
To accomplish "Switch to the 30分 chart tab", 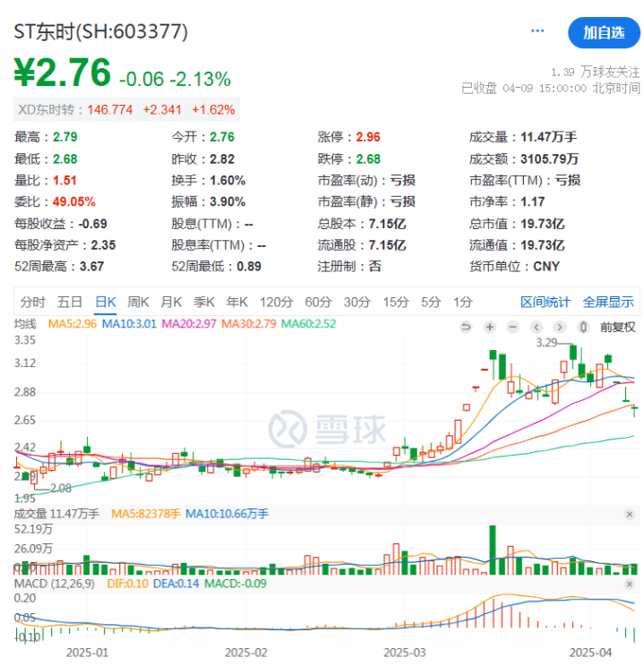I will tap(357, 302).
